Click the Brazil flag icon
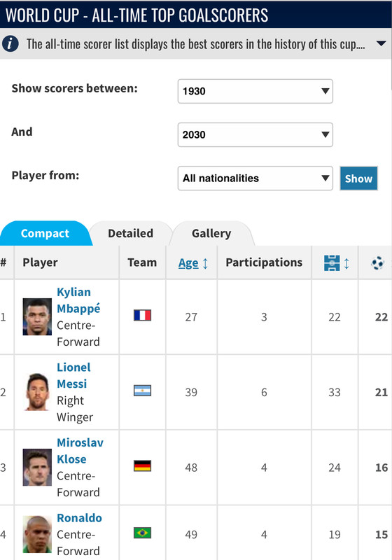Image resolution: width=392 pixels, height=560 pixels. tap(142, 533)
